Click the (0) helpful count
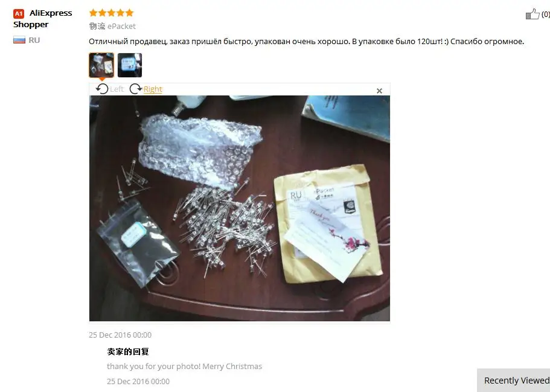This screenshot has height=392, width=550. tap(545, 14)
